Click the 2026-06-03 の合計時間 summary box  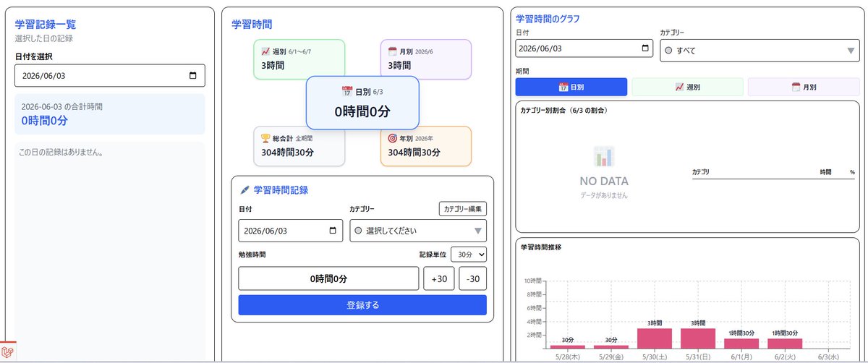[x=110, y=114]
